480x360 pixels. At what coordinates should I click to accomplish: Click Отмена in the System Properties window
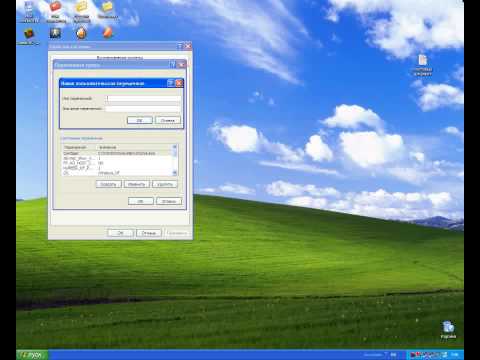[149, 233]
